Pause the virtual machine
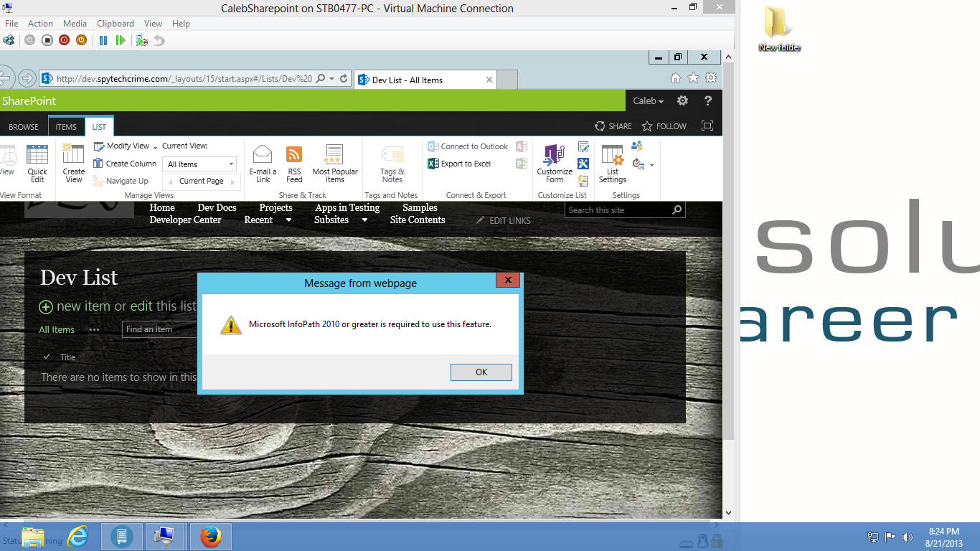This screenshot has height=551, width=980. 103,40
